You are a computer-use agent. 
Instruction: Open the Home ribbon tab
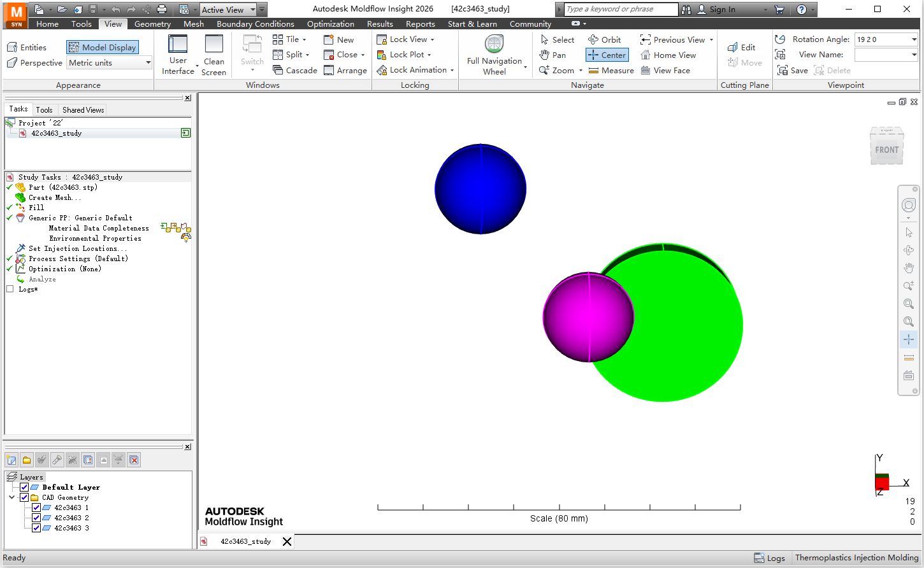[x=47, y=24]
